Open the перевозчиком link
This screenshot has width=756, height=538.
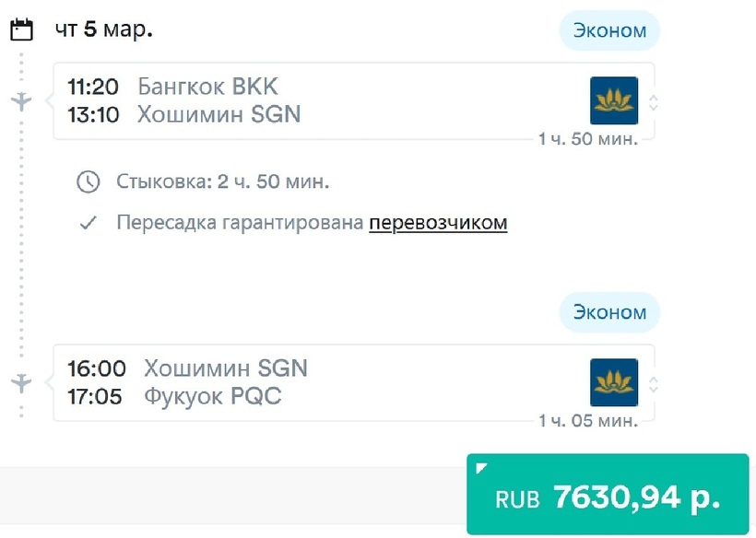(438, 223)
